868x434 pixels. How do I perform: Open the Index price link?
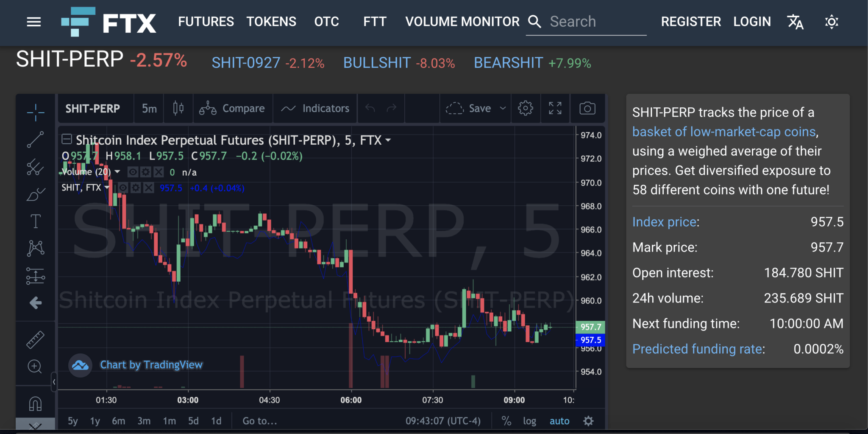point(665,222)
